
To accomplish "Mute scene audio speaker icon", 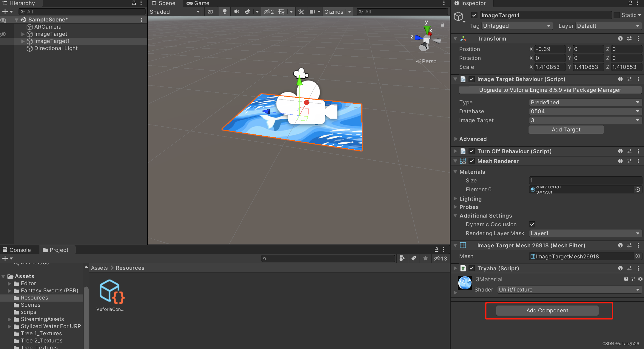I will 236,12.
